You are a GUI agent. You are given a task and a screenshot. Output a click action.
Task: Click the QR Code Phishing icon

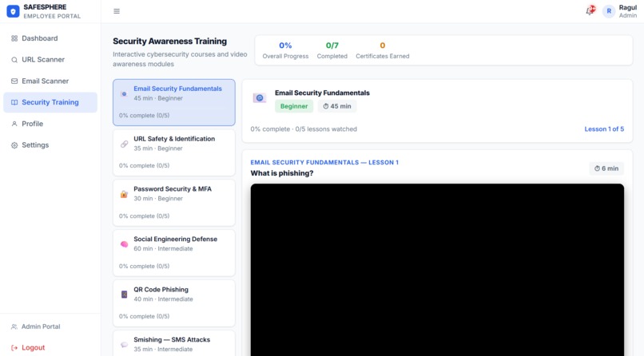coord(124,295)
